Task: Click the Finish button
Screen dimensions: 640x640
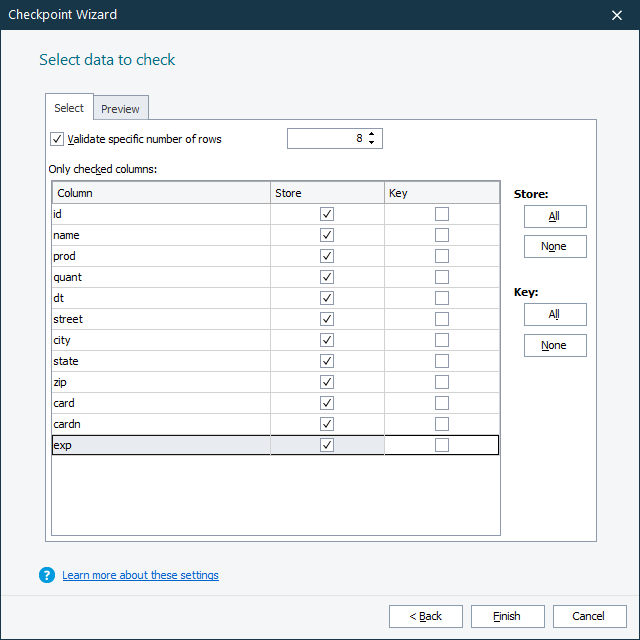Action: click(x=507, y=616)
